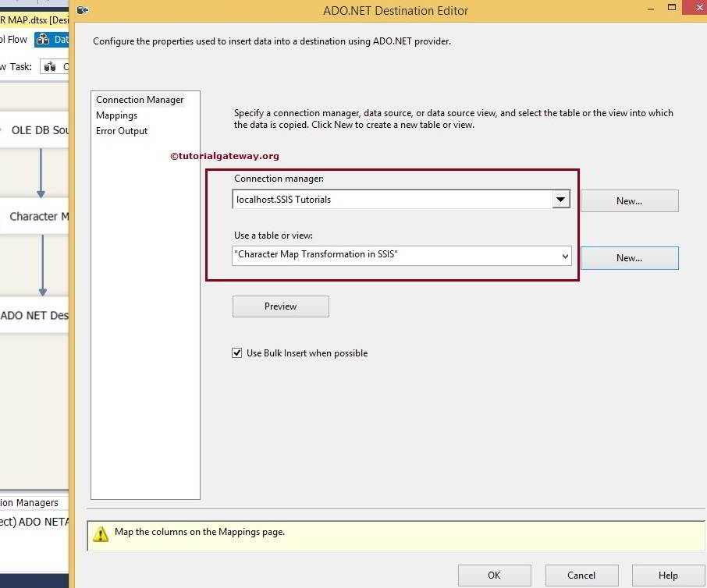
Task: Click the Preview button
Action: (x=280, y=306)
